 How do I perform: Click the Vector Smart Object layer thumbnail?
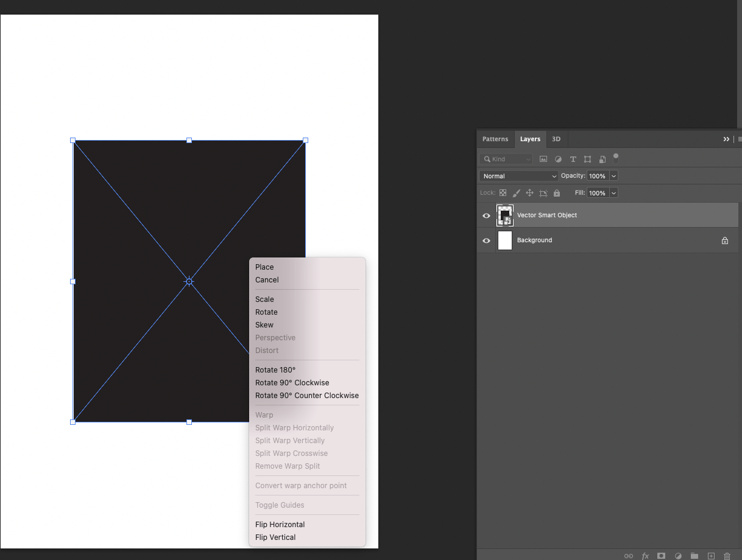pos(504,215)
